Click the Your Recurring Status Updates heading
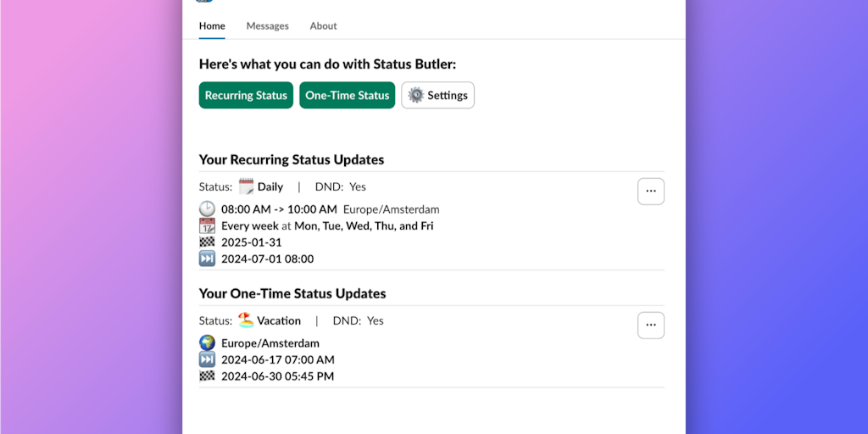Viewport: 868px width, 434px height. click(292, 159)
